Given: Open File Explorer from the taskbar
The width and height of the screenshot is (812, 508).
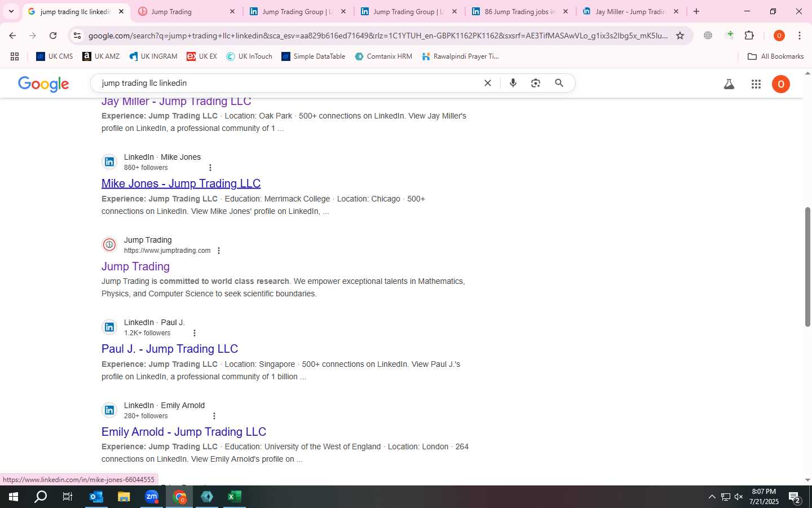Looking at the screenshot, I should pos(123,497).
